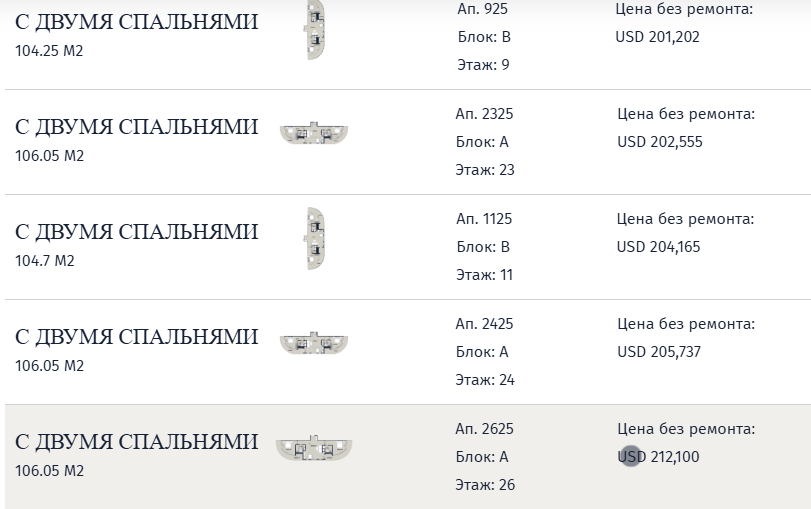Select the 'Ап. 2325' label

(x=484, y=114)
